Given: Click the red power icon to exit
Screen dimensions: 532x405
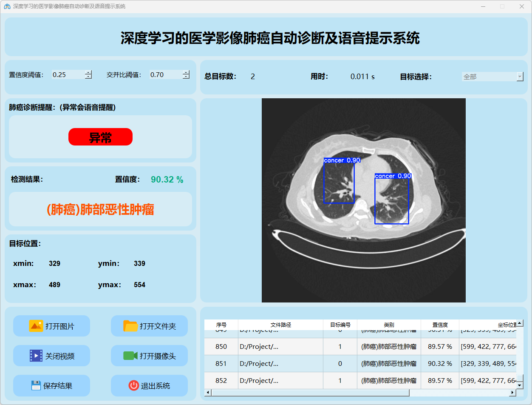Looking at the screenshot, I should click(134, 385).
